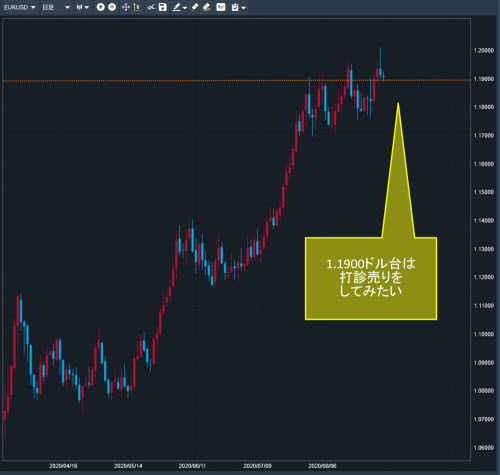The height and width of the screenshot is (475, 500).
Task: Click the 2020/08/06 date axis label
Action: pyautogui.click(x=322, y=466)
